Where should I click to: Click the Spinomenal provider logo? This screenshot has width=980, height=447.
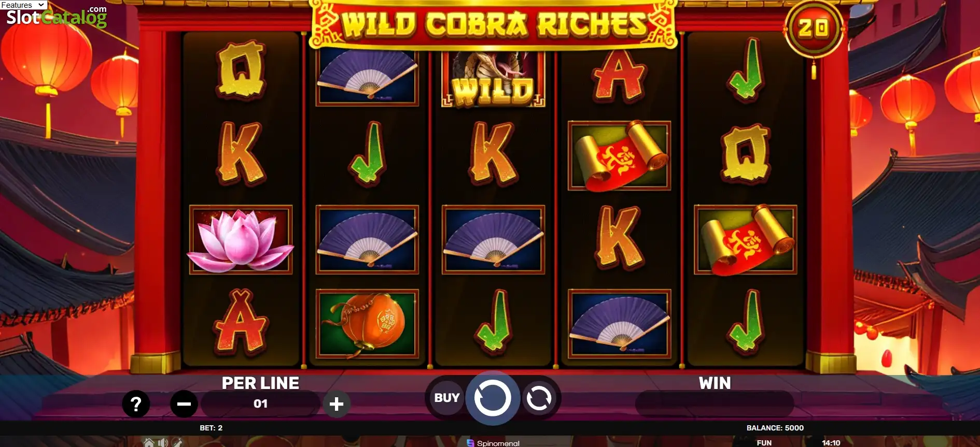(x=493, y=443)
